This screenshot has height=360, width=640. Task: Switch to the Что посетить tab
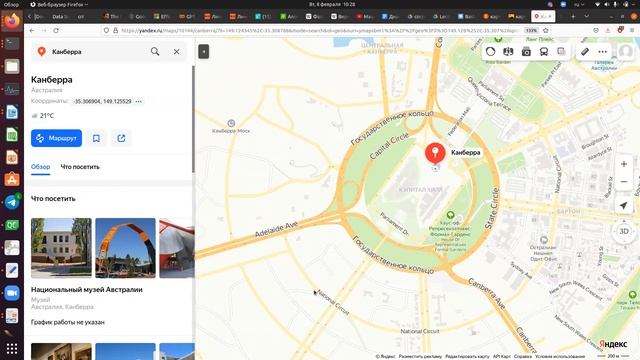coord(80,167)
